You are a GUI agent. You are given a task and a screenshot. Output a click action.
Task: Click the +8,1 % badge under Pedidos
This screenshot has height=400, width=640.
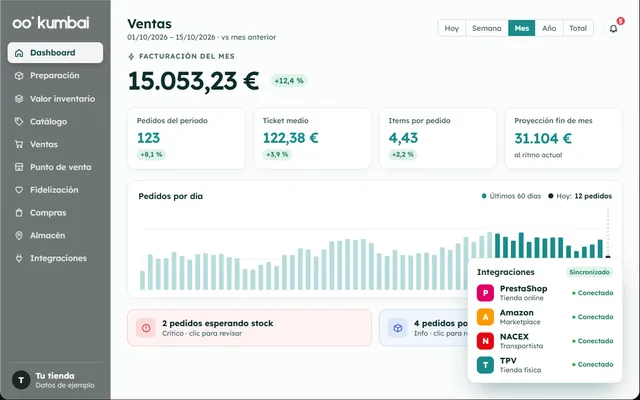coord(151,155)
